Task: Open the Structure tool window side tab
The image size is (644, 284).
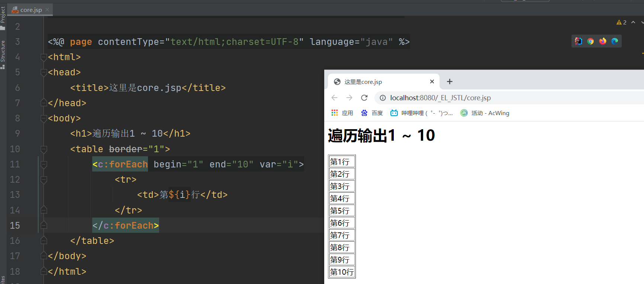Action: [x=3, y=54]
